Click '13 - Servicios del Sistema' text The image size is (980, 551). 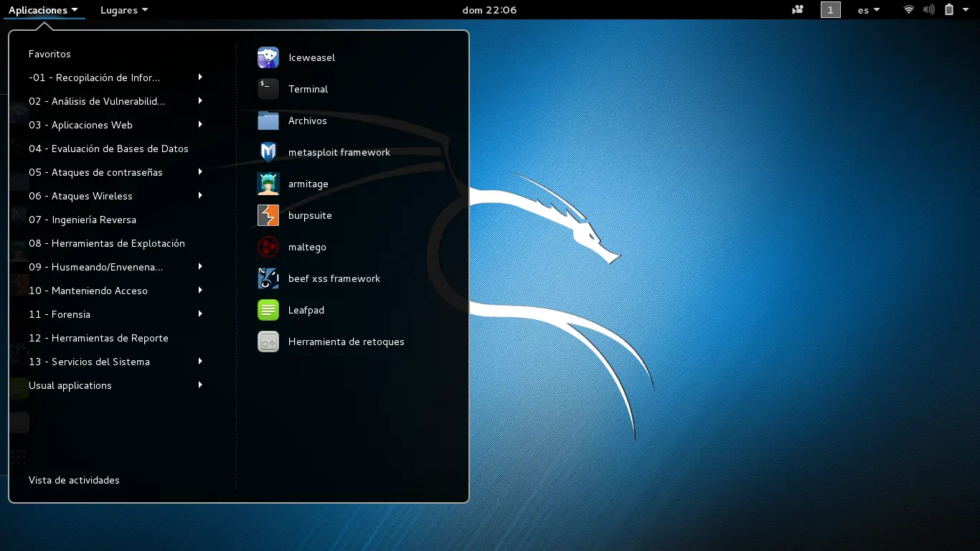[89, 362]
